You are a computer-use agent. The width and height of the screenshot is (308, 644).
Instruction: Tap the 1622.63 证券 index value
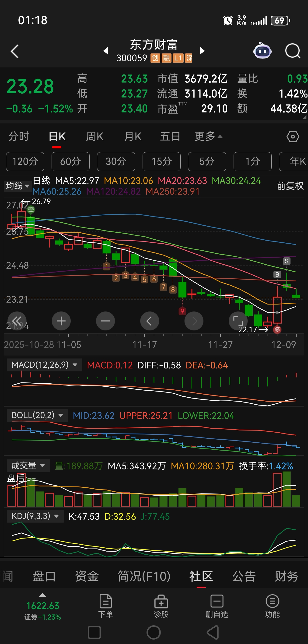coord(43,606)
